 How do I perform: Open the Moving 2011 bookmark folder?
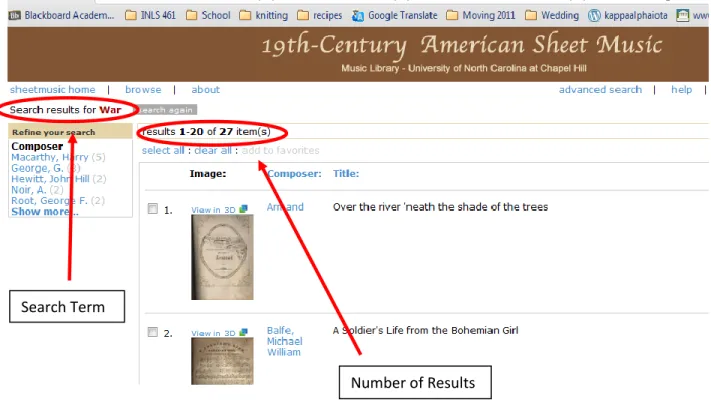tap(481, 15)
